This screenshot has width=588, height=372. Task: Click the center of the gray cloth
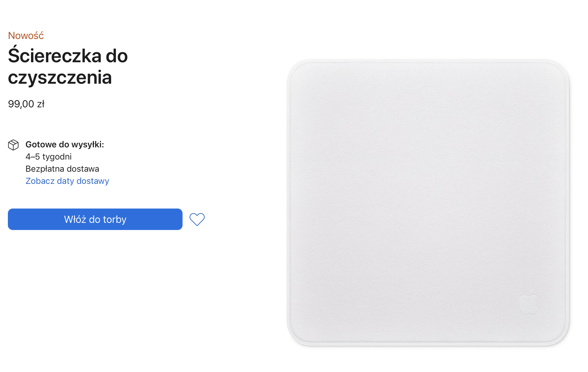coord(428,203)
